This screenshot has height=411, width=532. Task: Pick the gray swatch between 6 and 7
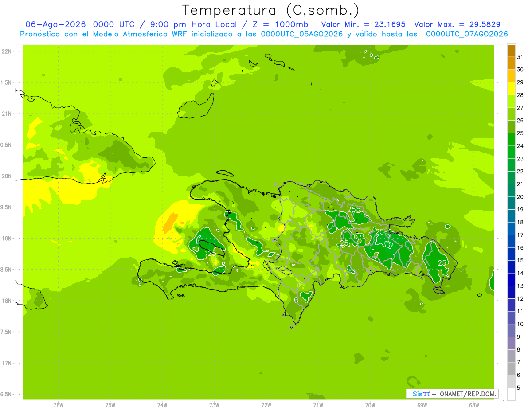(x=511, y=368)
